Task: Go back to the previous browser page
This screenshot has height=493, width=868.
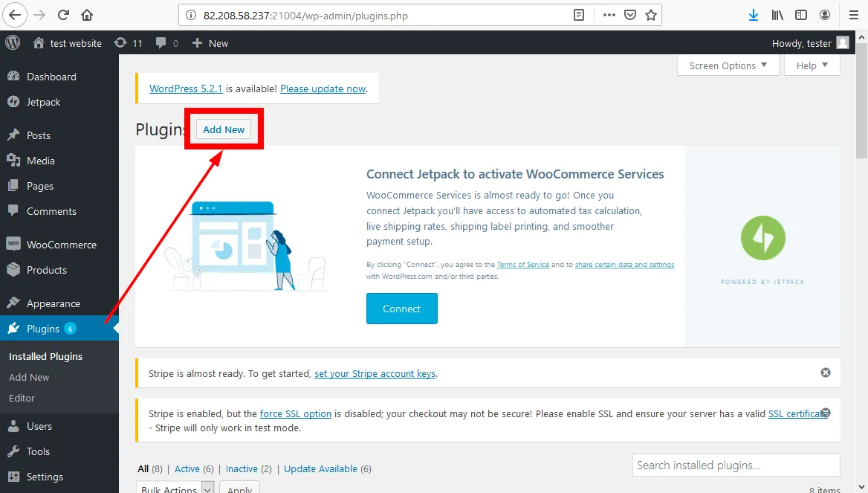Action: click(x=15, y=15)
